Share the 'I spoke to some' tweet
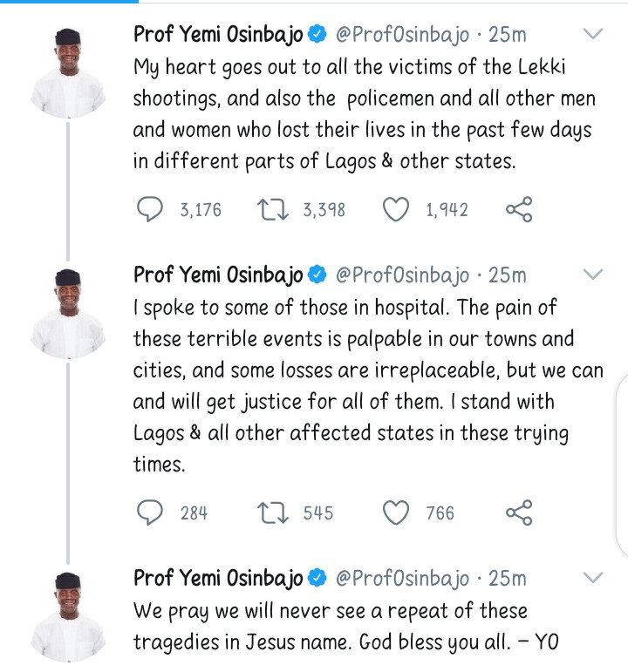Viewport: 628px width, 672px height. point(519,512)
